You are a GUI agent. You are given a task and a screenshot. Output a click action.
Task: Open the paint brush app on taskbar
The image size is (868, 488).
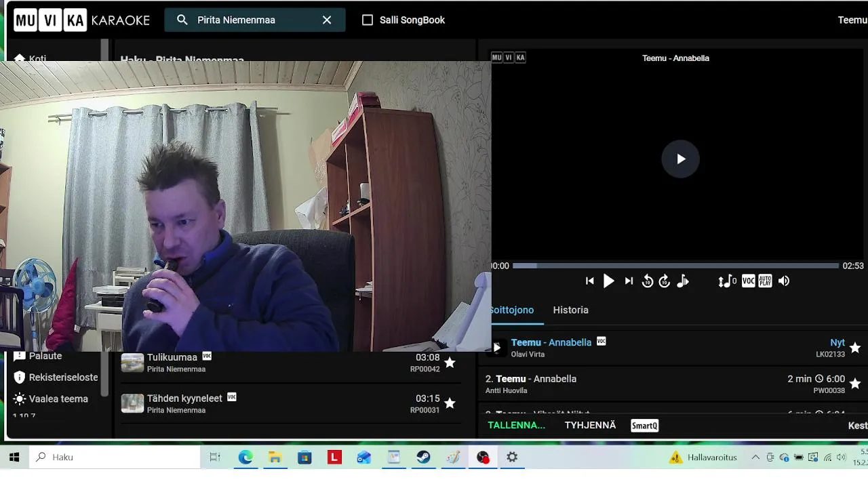(453, 457)
